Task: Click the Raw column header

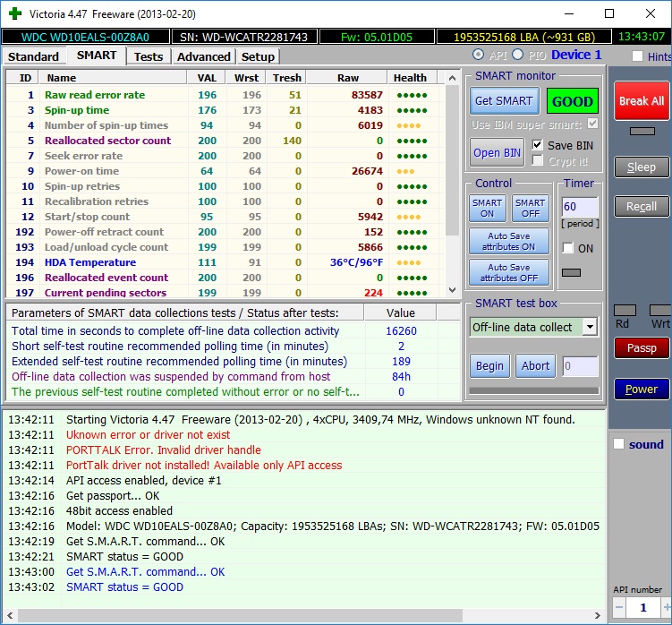Action: tap(347, 78)
